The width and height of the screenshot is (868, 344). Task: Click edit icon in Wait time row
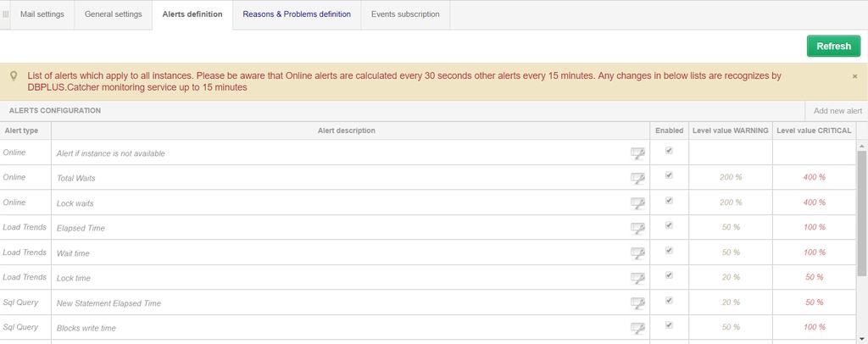(x=637, y=252)
